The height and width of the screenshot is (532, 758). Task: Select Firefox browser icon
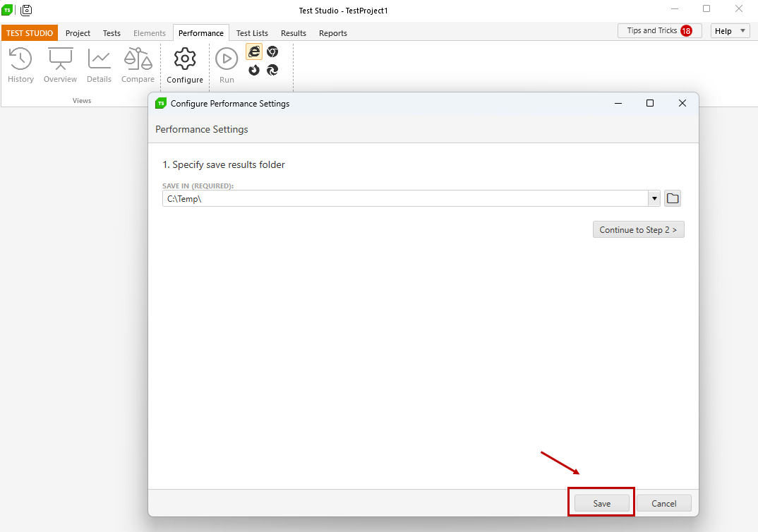pos(254,70)
